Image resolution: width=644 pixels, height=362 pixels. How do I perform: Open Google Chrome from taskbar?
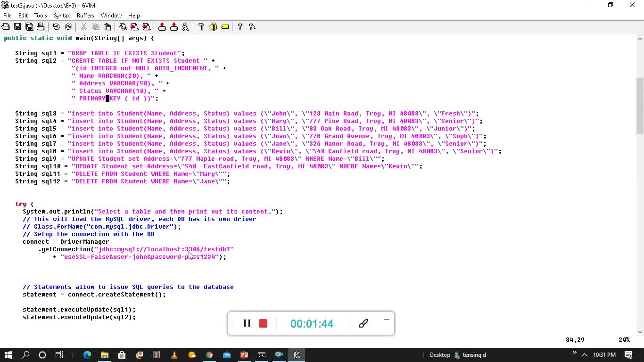click(209, 355)
